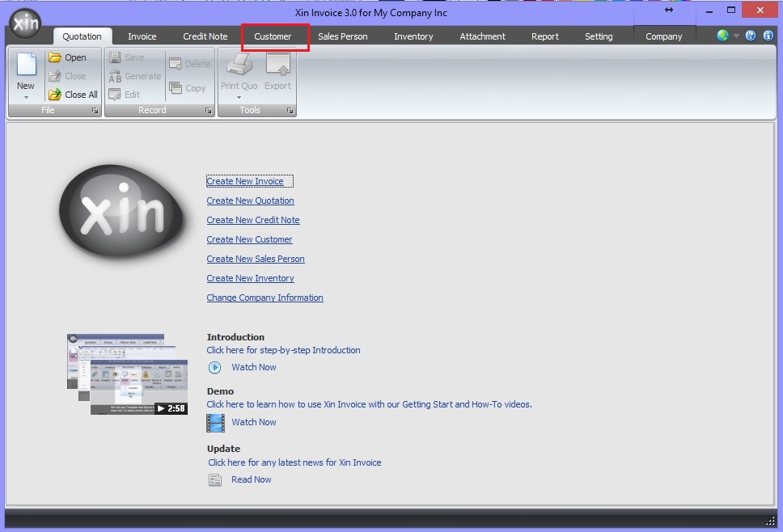This screenshot has width=783, height=532.
Task: Click the Copy record icon
Action: click(176, 88)
